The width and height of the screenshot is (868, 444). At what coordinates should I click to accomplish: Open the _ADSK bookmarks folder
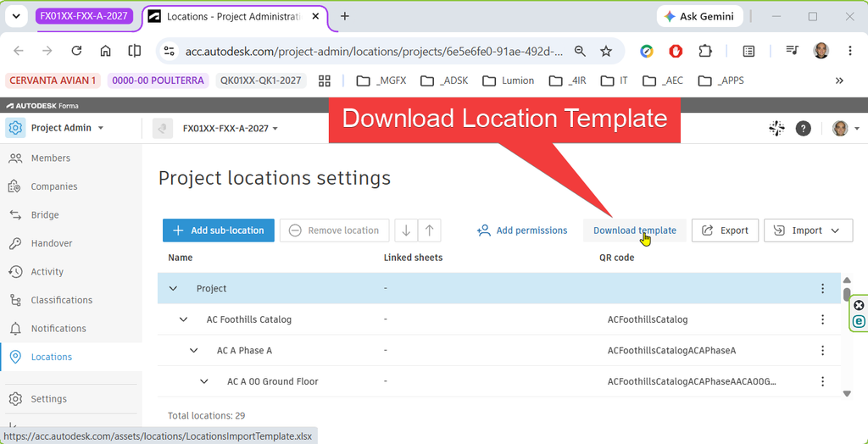coord(444,80)
